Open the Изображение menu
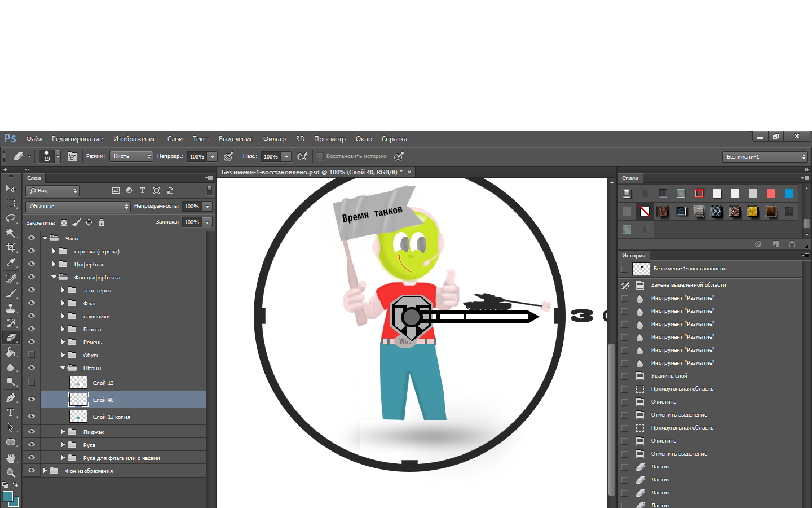 click(x=135, y=139)
